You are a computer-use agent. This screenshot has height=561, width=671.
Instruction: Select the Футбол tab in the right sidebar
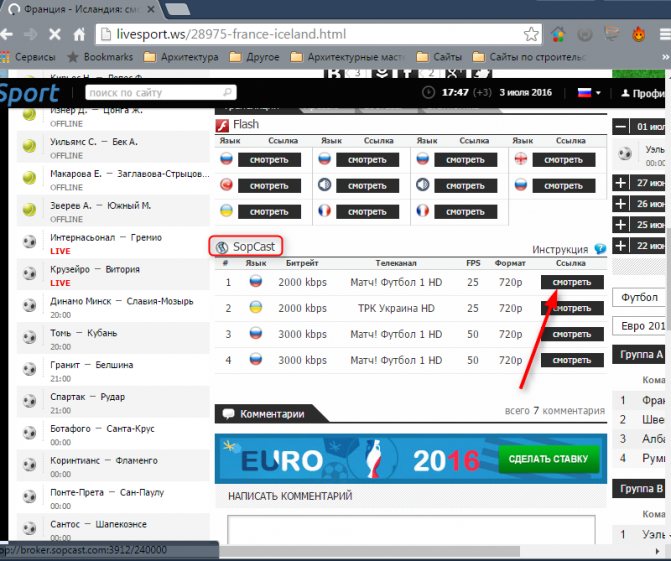tap(639, 297)
